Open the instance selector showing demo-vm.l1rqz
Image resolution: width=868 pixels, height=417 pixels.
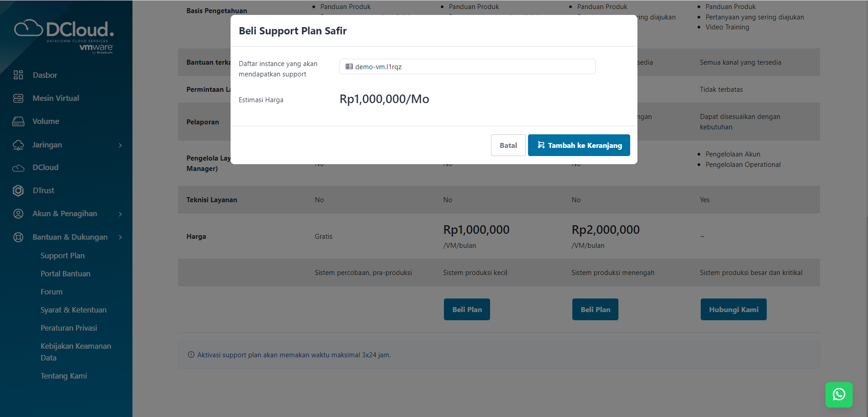pos(467,66)
